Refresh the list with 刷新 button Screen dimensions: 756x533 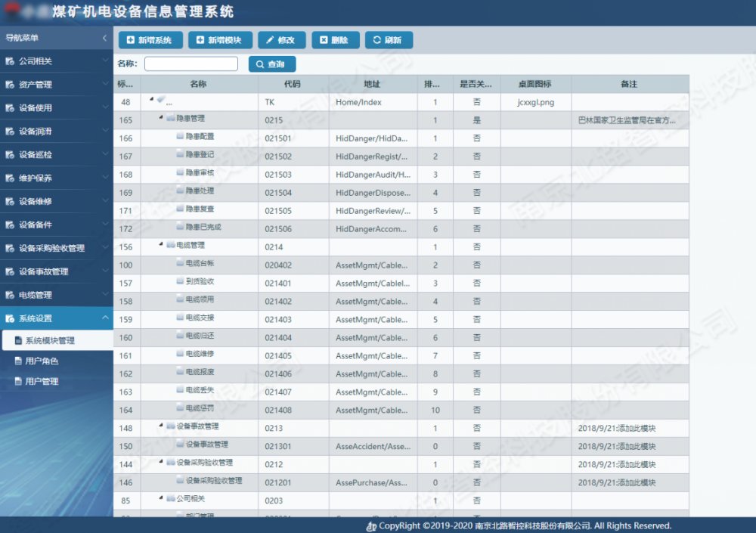(x=388, y=40)
